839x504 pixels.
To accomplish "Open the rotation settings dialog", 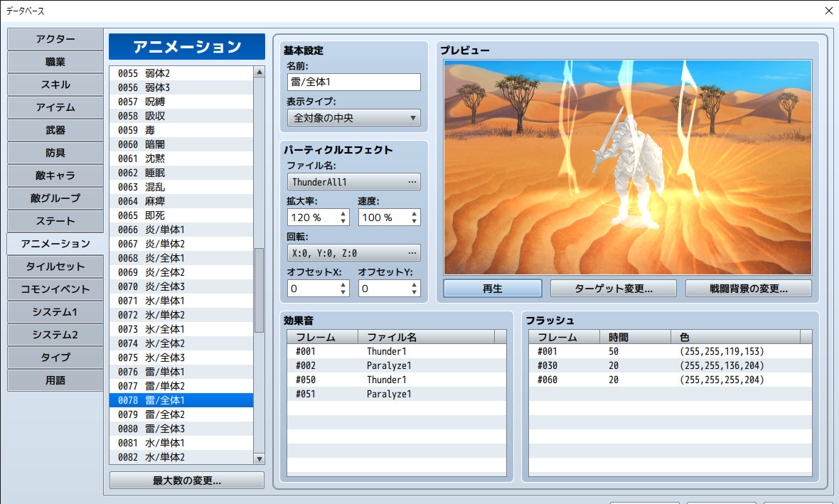I will 413,252.
